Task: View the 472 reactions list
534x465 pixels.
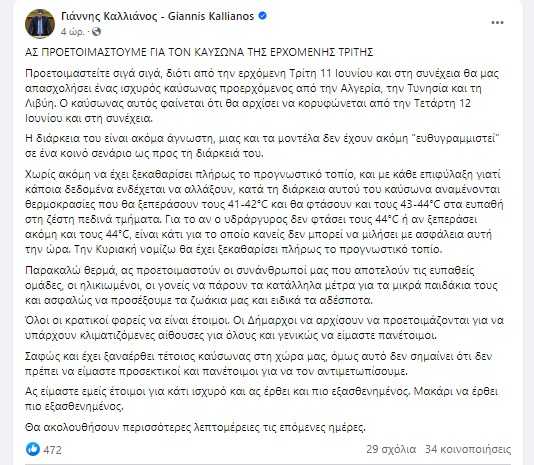Action: click(52, 450)
